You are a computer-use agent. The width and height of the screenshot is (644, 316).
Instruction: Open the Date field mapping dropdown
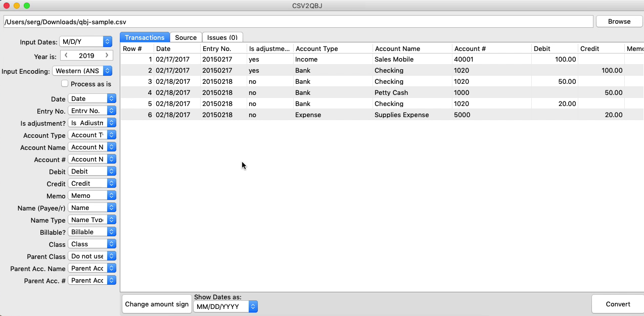point(92,98)
